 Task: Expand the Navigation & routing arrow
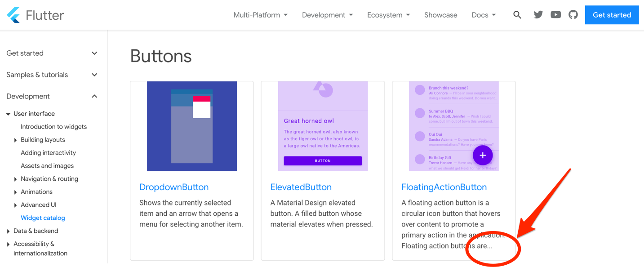pos(15,179)
